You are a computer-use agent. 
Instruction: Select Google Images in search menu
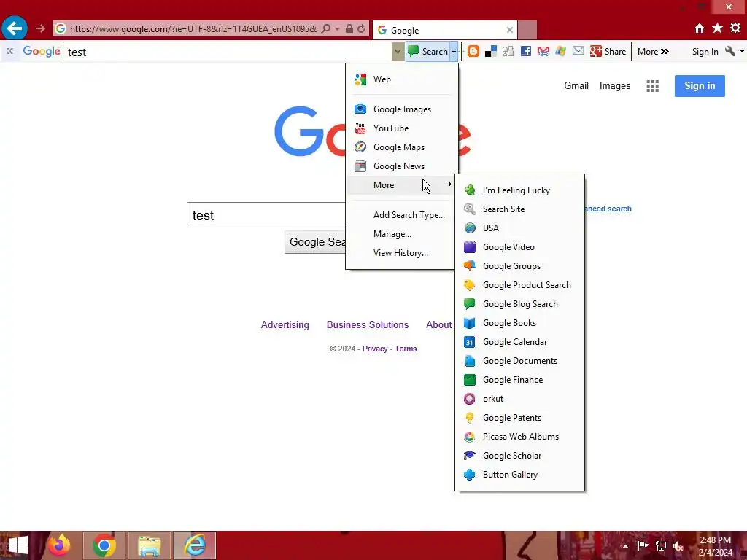pos(402,109)
